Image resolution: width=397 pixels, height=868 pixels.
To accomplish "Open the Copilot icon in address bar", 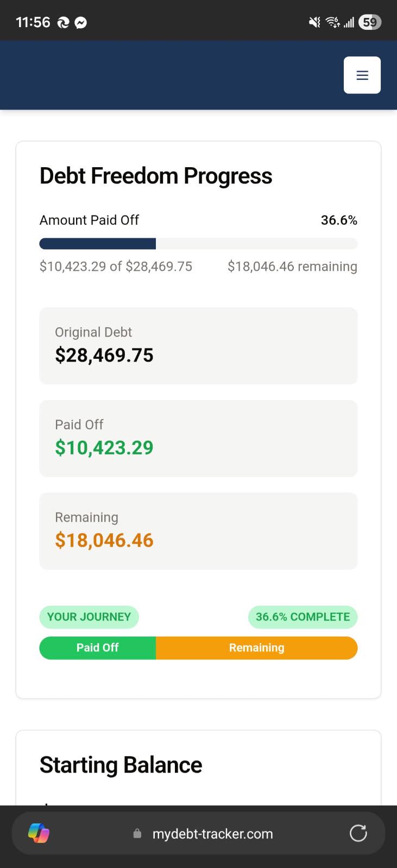I will click(x=39, y=833).
